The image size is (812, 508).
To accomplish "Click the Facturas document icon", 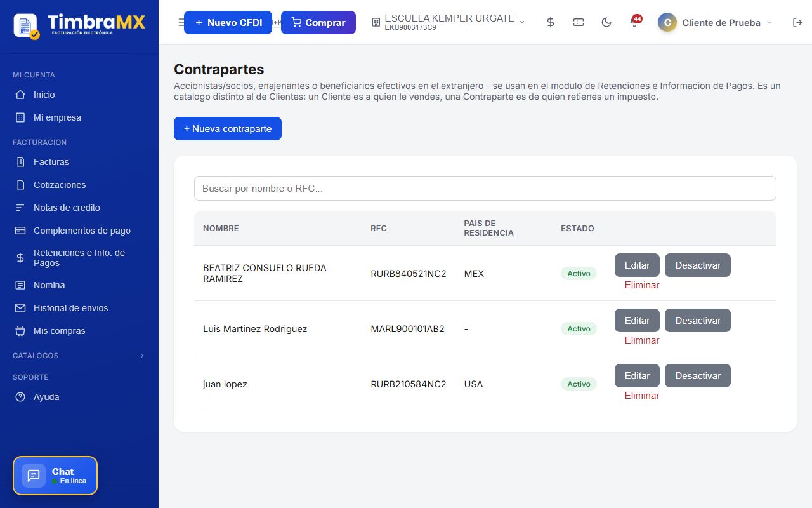I will (x=20, y=162).
